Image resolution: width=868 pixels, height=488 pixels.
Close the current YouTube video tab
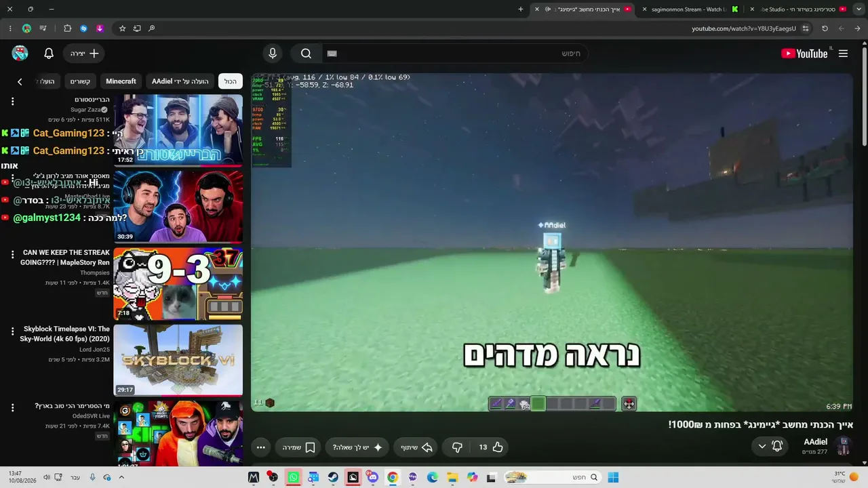coord(537,9)
